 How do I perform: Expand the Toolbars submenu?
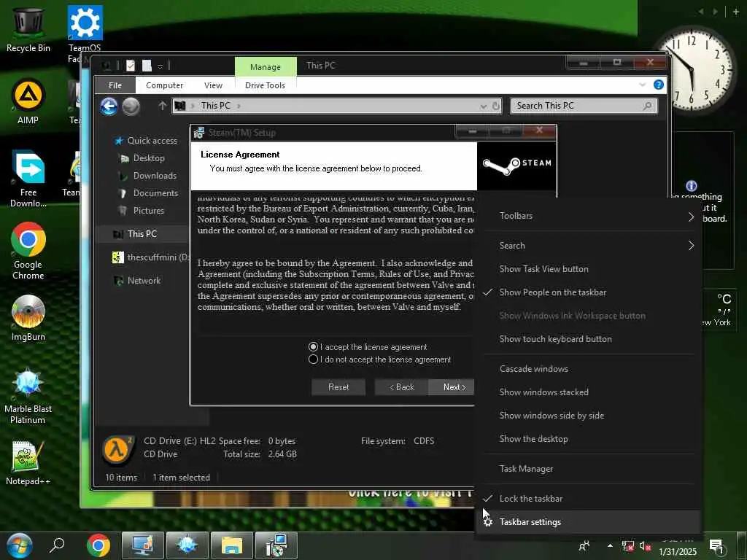pos(588,215)
